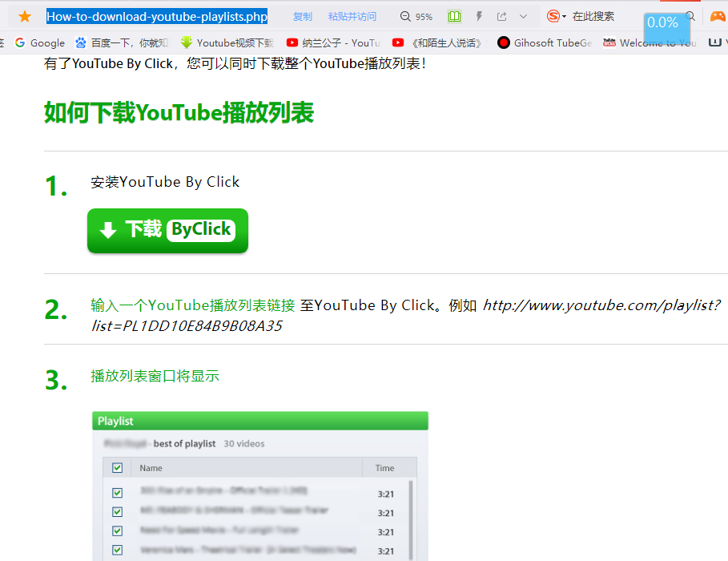Toggle the green reading mode book icon

click(x=454, y=17)
